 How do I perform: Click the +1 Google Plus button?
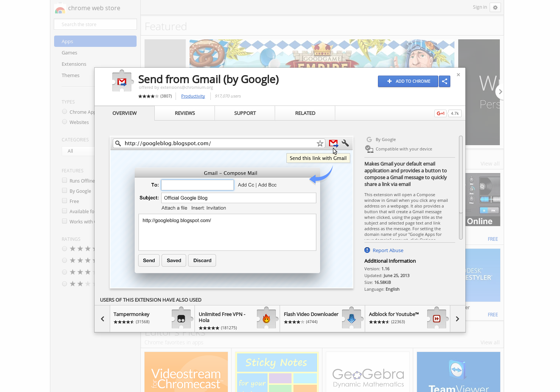coord(440,113)
